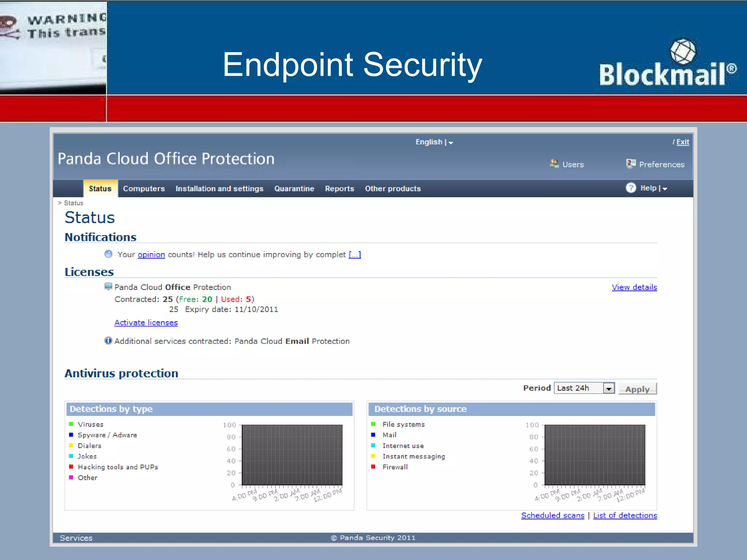Click Activate licenses link
The width and height of the screenshot is (747, 560).
[x=146, y=323]
